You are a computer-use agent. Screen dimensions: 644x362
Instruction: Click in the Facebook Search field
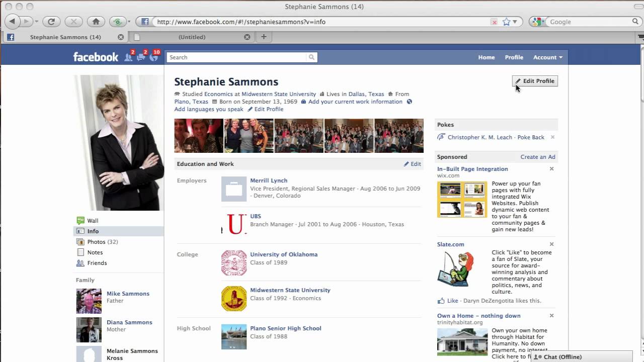237,57
